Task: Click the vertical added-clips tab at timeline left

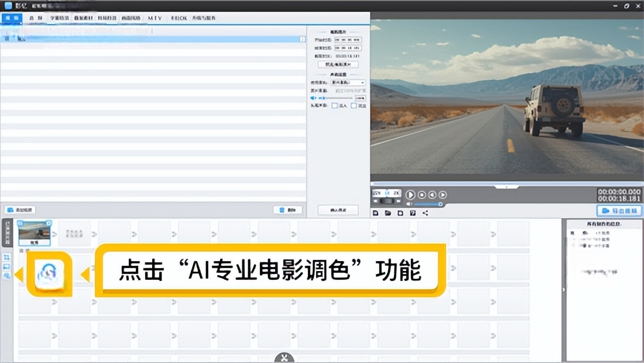Action: click(8, 233)
